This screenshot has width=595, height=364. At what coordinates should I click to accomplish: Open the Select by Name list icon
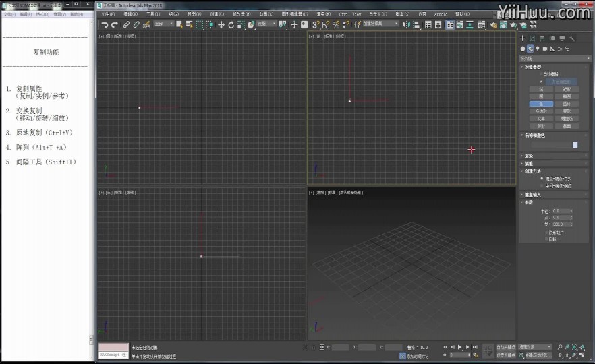[x=190, y=25]
